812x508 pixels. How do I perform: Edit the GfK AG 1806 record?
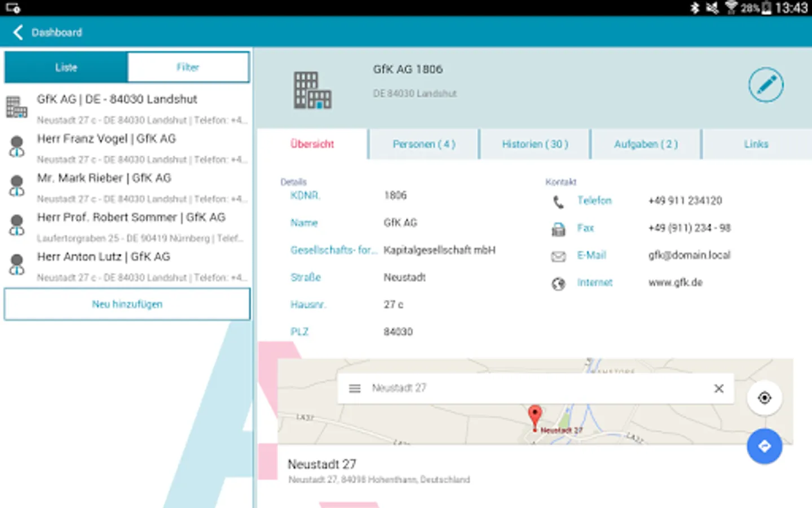pyautogui.click(x=766, y=85)
